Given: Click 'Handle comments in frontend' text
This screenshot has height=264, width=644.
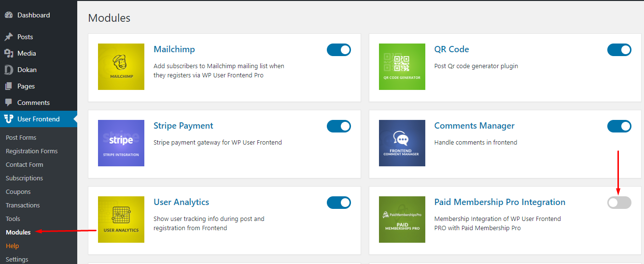Looking at the screenshot, I should 476,143.
